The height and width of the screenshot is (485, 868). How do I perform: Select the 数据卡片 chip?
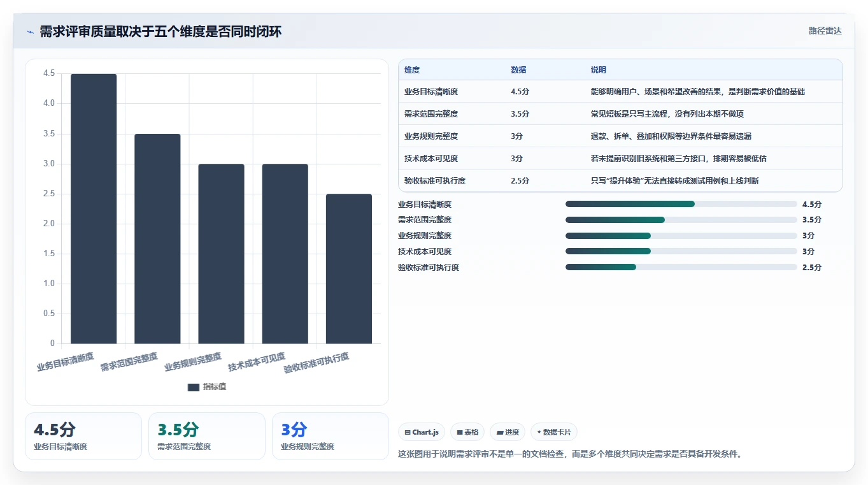[x=553, y=432]
